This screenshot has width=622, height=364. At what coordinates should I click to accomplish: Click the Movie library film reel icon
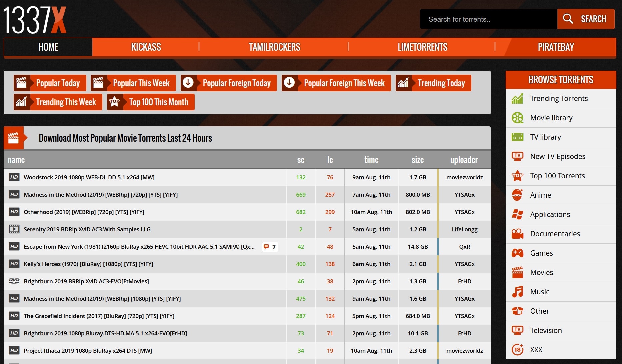point(517,118)
